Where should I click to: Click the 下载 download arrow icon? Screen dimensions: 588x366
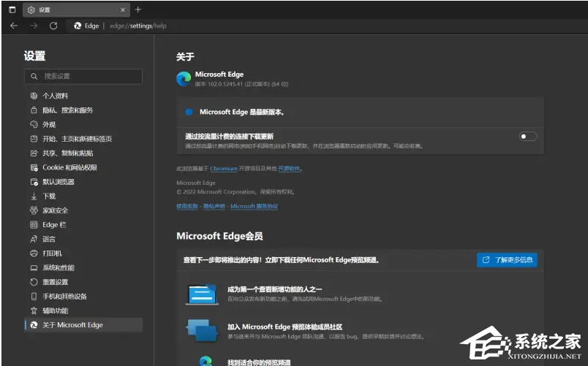click(x=34, y=196)
